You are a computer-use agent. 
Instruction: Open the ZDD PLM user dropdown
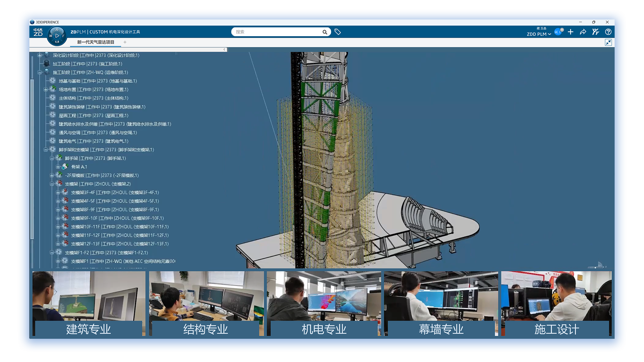pos(539,34)
